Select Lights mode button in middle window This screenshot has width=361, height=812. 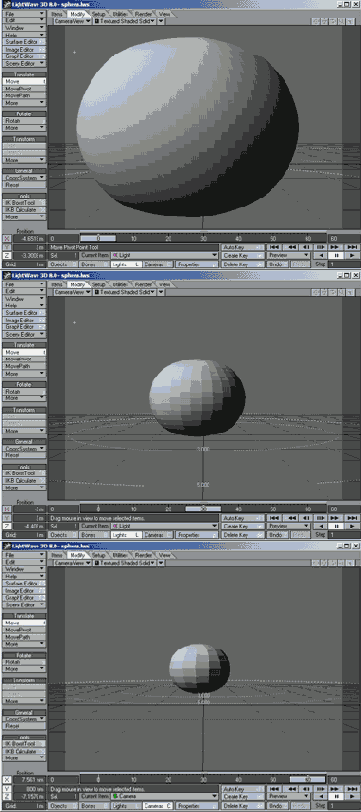126,534
